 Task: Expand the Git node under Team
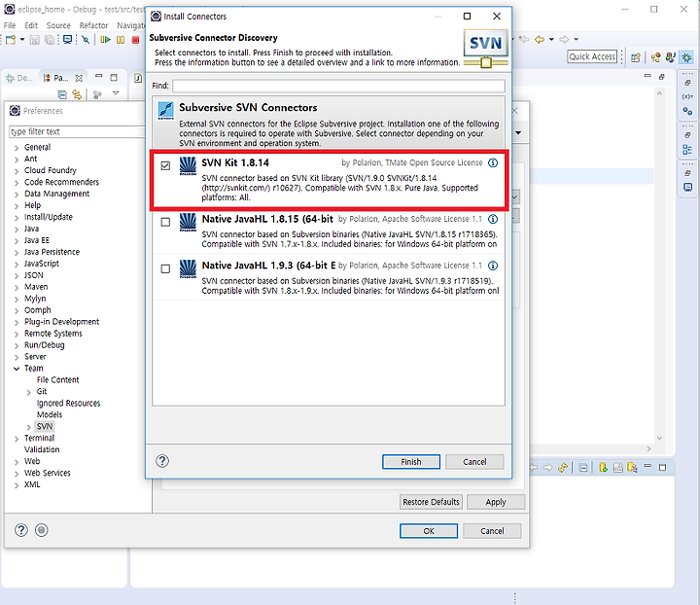(29, 392)
